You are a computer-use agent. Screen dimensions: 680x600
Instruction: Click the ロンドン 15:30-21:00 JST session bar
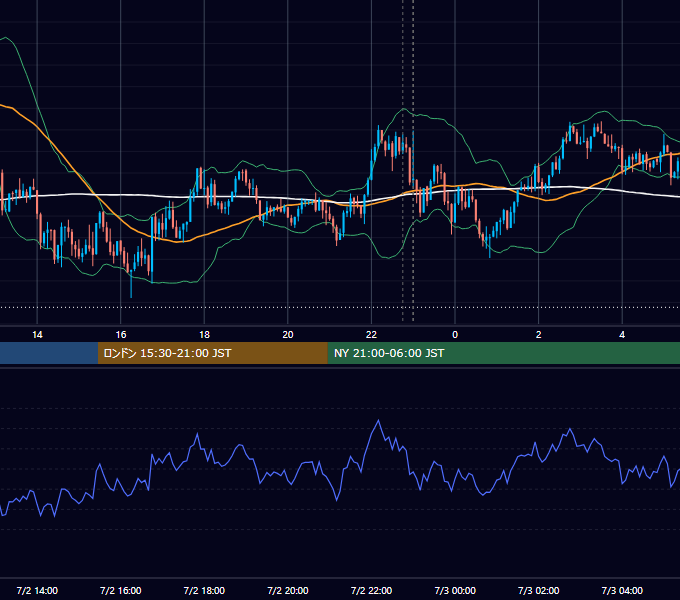point(212,353)
